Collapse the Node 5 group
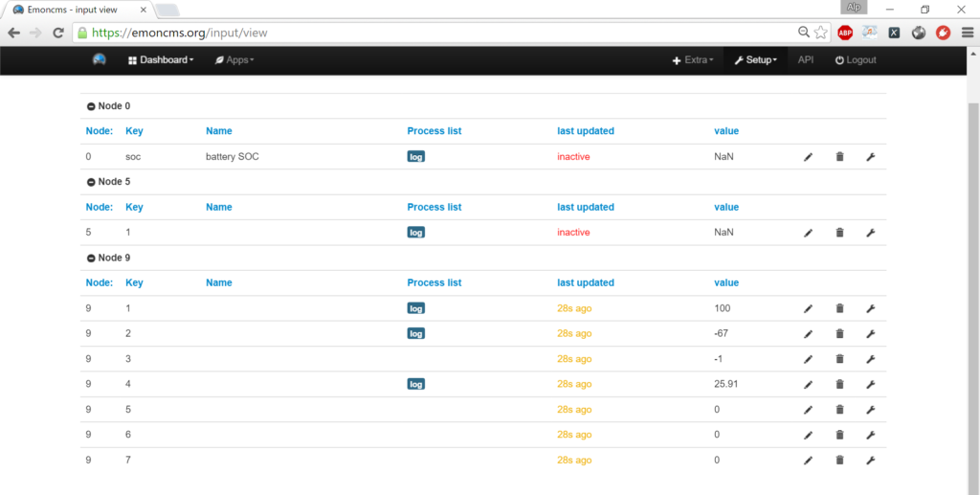Viewport: 980px width, 495px height. click(x=91, y=182)
